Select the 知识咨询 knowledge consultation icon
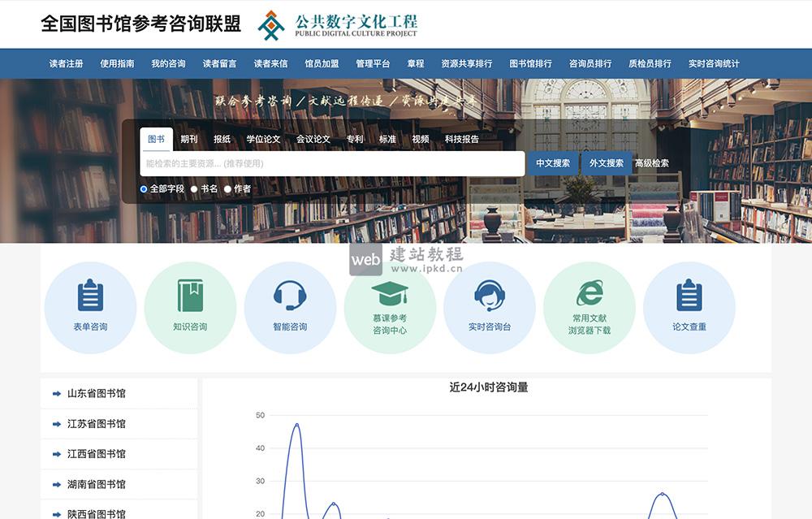The image size is (812, 519). [x=190, y=307]
